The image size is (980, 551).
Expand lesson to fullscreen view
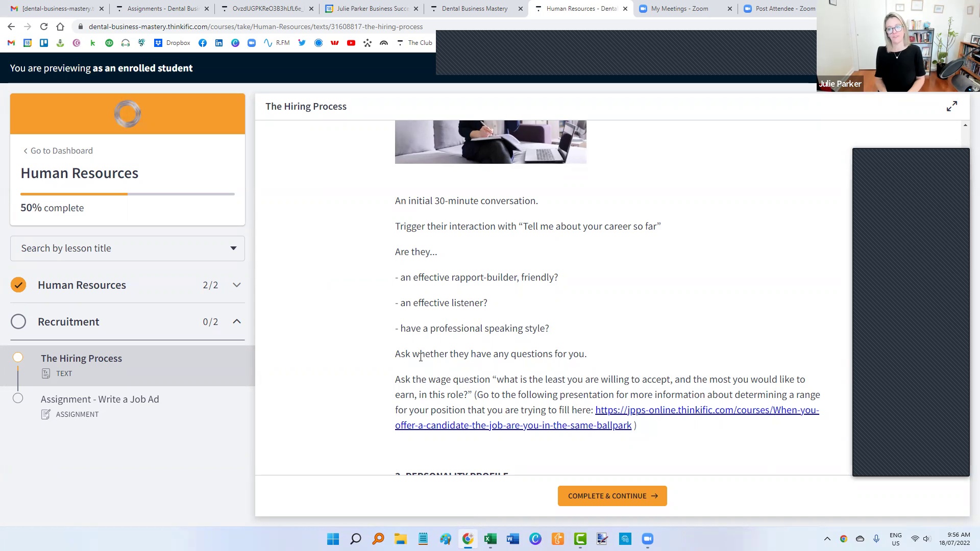point(951,106)
